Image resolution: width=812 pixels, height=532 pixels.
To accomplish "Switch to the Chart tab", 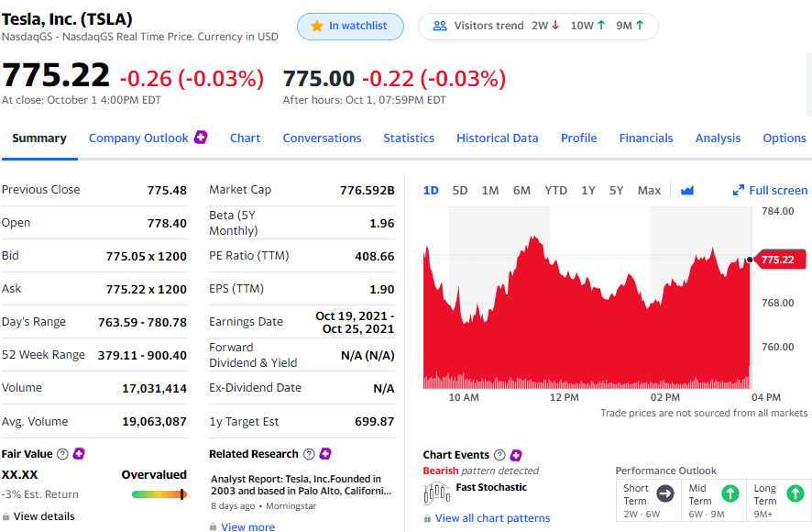I will (x=245, y=138).
